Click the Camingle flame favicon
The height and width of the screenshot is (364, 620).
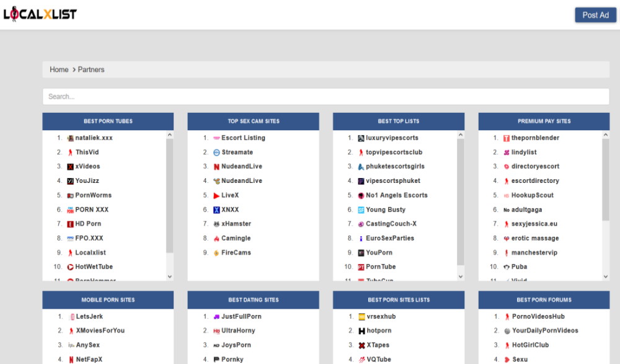pos(216,239)
